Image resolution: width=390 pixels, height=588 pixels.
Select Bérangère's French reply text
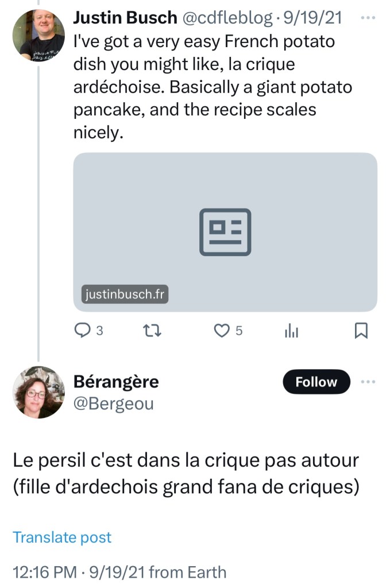click(x=186, y=473)
